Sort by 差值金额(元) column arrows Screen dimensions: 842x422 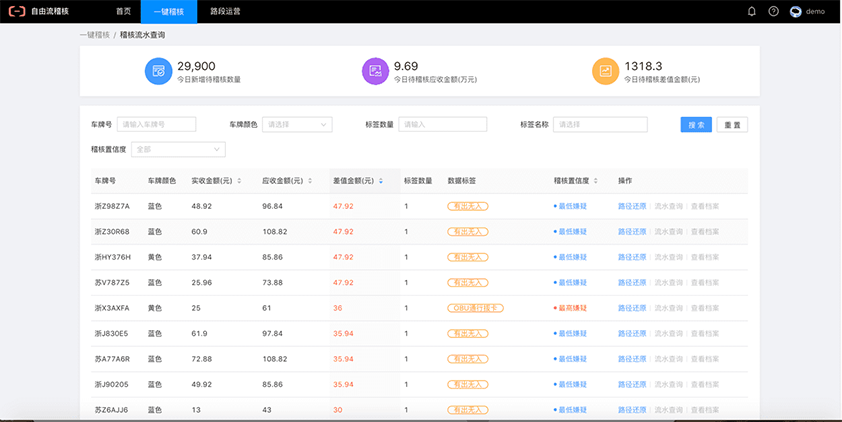(x=380, y=181)
